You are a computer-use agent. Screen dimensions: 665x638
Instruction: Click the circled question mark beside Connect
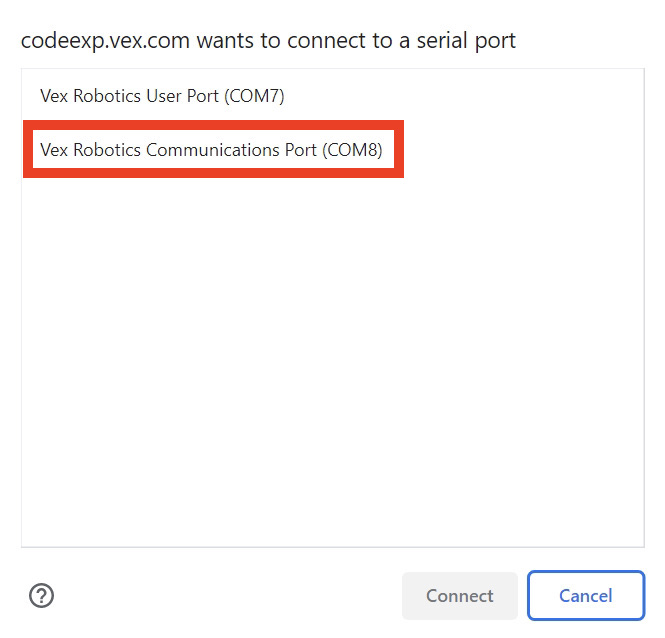coord(41,596)
